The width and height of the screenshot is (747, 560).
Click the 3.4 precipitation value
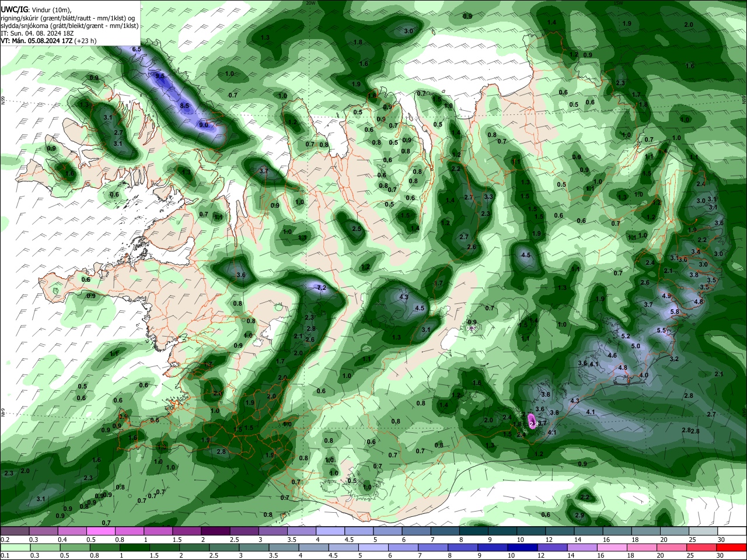pos(696,252)
